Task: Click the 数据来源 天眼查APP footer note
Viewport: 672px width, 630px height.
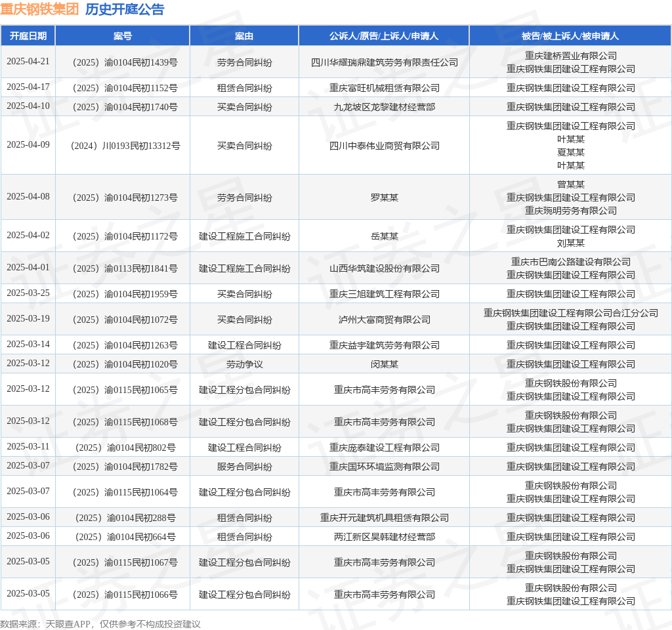Action: point(100,624)
